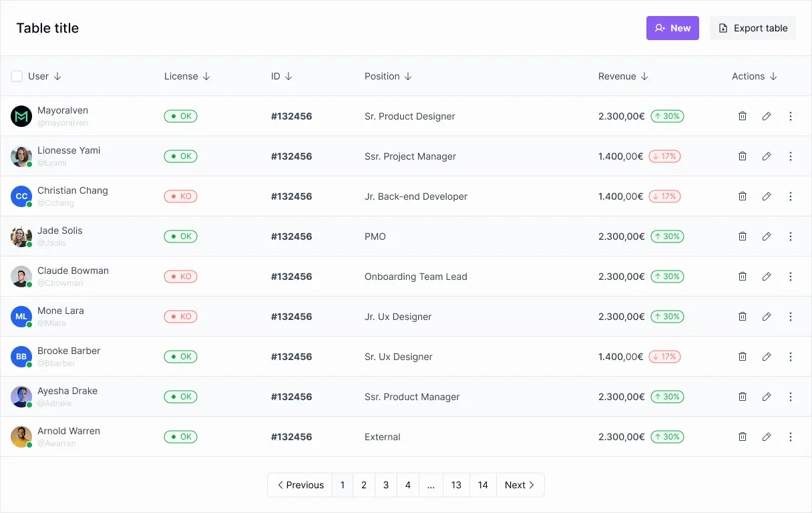812x513 pixels.
Task: Edit Claude Bowman's entry via pencil icon
Action: (767, 277)
